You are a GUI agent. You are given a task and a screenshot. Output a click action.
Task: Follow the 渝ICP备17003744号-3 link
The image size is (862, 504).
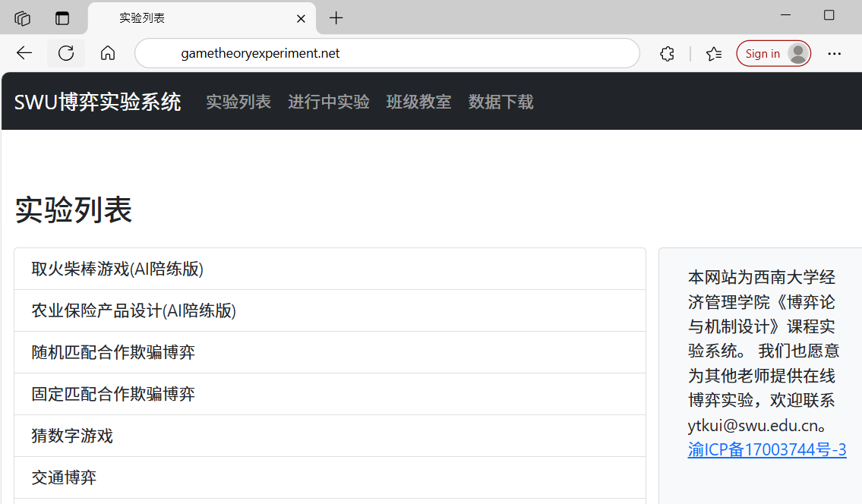tap(767, 449)
